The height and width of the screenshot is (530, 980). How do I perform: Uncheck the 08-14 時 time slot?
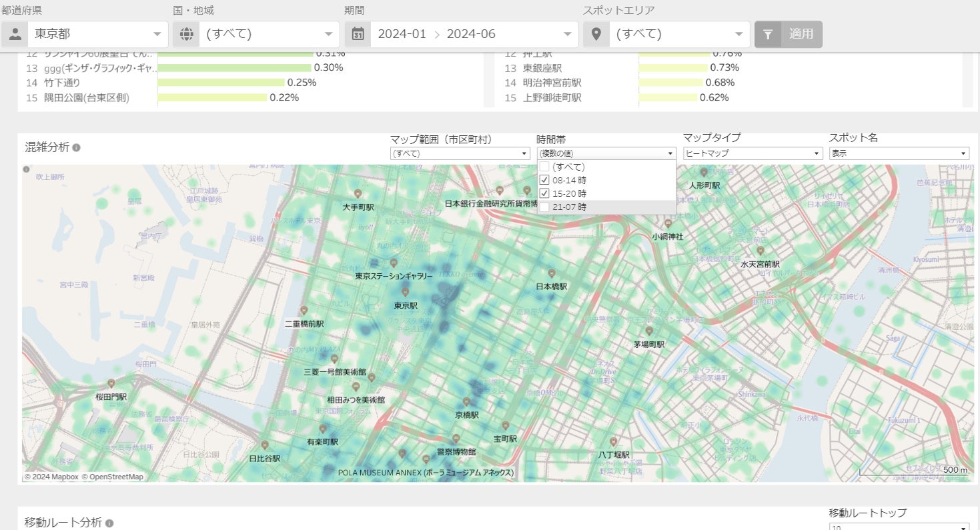(x=544, y=180)
